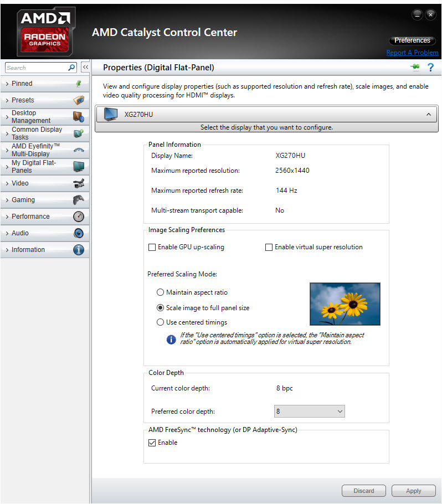Click the Discard button
Screen dimensions: 442x504
pos(363,491)
